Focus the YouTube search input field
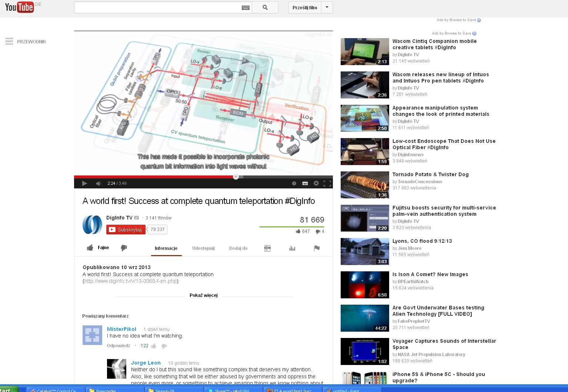Image resolution: width=568 pixels, height=392 pixels. coord(158,7)
